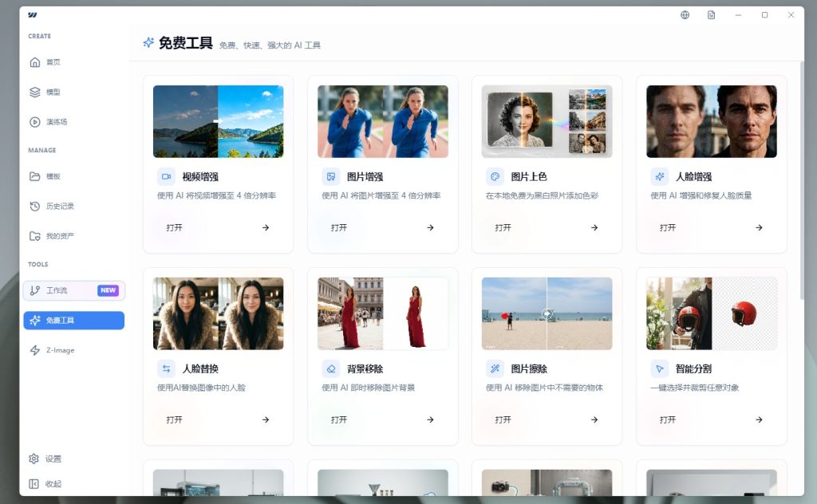The width and height of the screenshot is (817, 504).
Task: Open 模板 templates page
Action: (73, 176)
